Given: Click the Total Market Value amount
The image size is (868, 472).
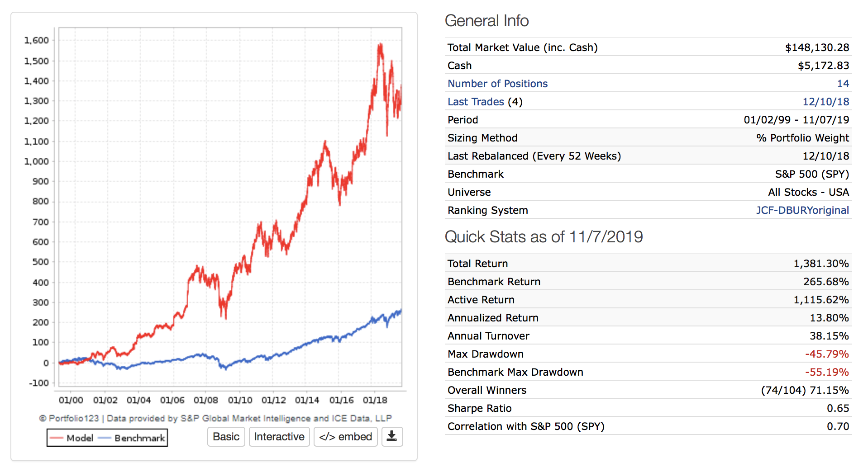Looking at the screenshot, I should (x=817, y=47).
